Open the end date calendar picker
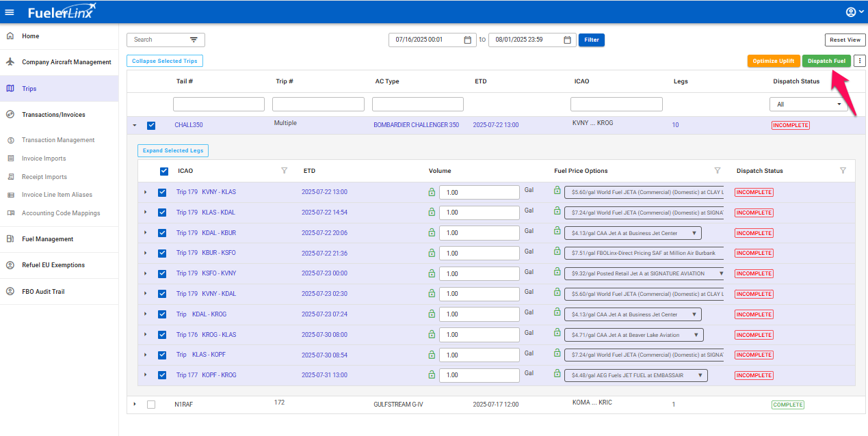Viewport: 868px width, 436px height. click(x=567, y=40)
